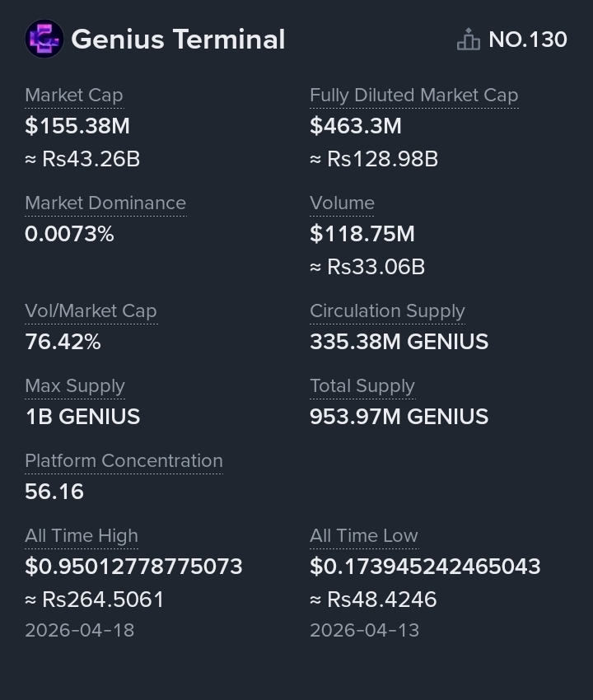Open the NO.130 rank badge
This screenshot has width=593, height=700.
point(512,40)
